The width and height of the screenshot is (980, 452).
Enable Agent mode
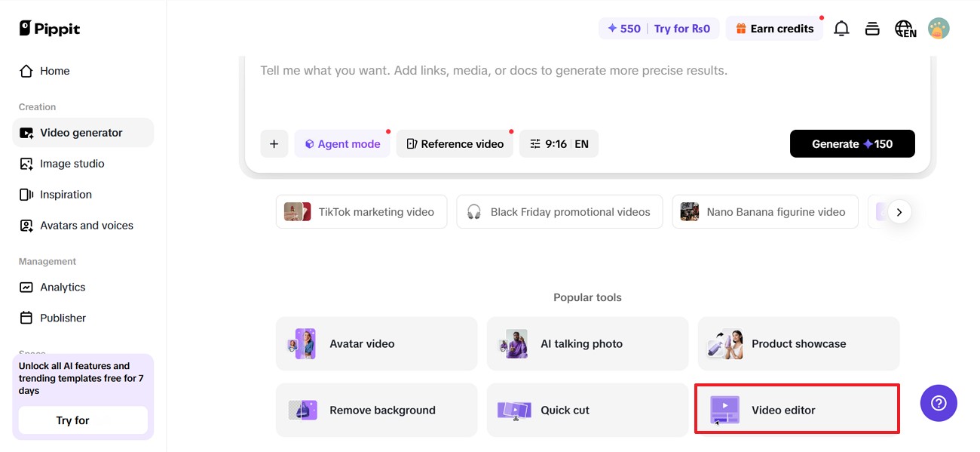tap(342, 143)
